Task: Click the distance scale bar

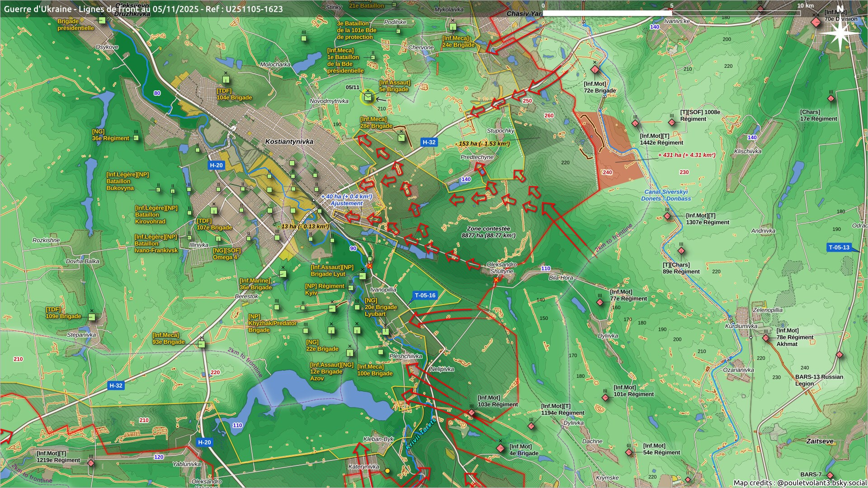Action: click(671, 13)
